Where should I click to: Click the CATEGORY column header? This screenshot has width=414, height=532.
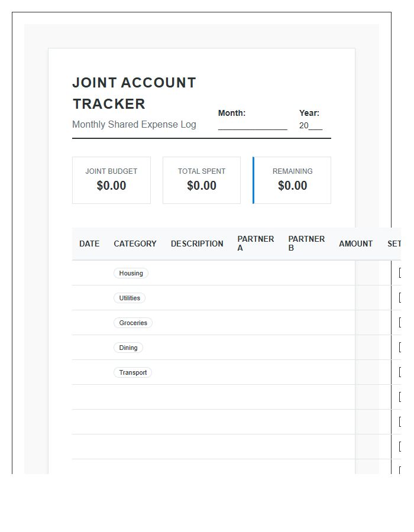[135, 244]
